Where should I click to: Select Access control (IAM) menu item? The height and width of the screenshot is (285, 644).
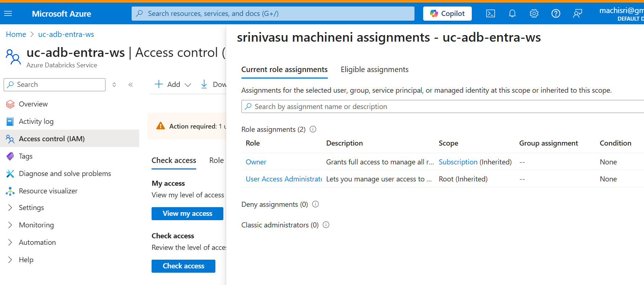70,139
